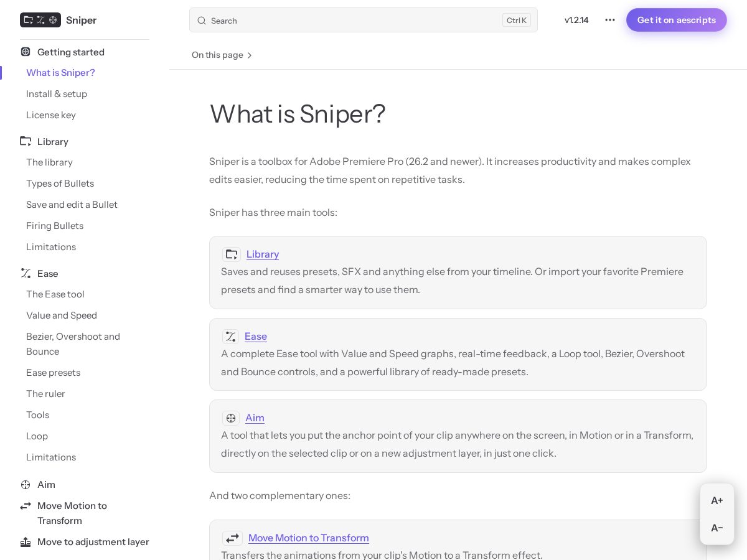Open the Aim link in content
This screenshot has height=560, width=747.
(255, 418)
